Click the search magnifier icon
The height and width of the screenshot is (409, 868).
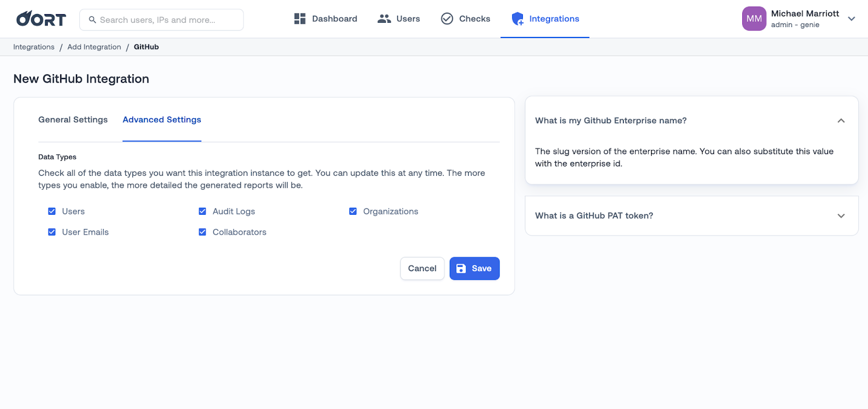pyautogui.click(x=92, y=20)
